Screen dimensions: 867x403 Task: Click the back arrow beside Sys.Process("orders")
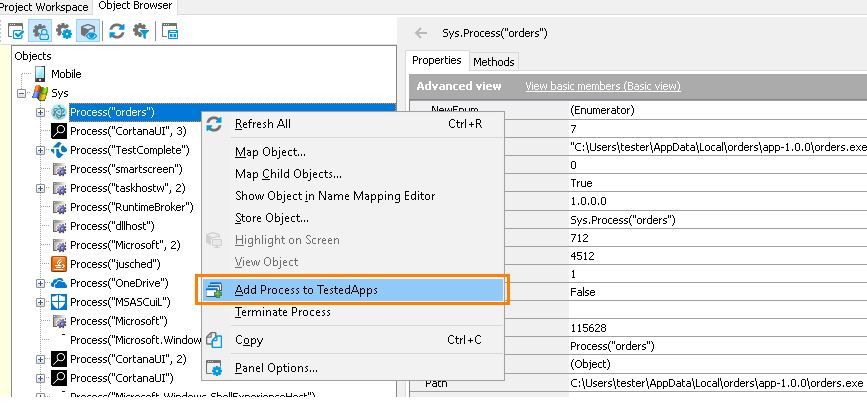click(x=421, y=33)
